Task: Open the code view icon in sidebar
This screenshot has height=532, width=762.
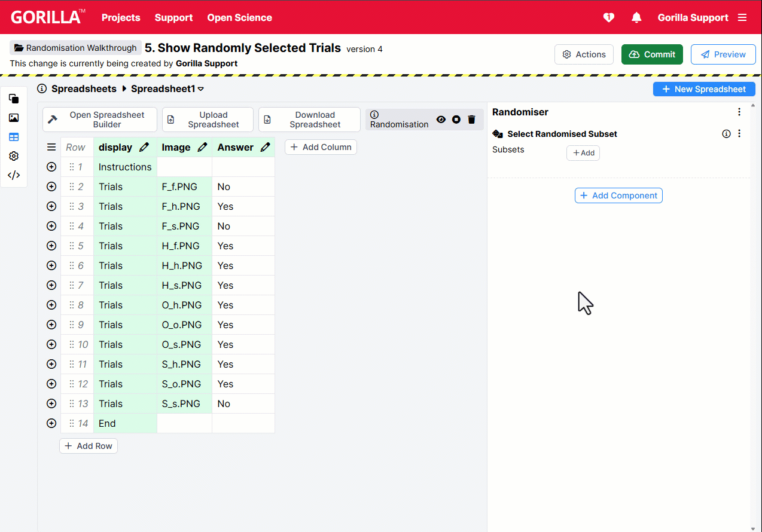Action: pos(13,175)
